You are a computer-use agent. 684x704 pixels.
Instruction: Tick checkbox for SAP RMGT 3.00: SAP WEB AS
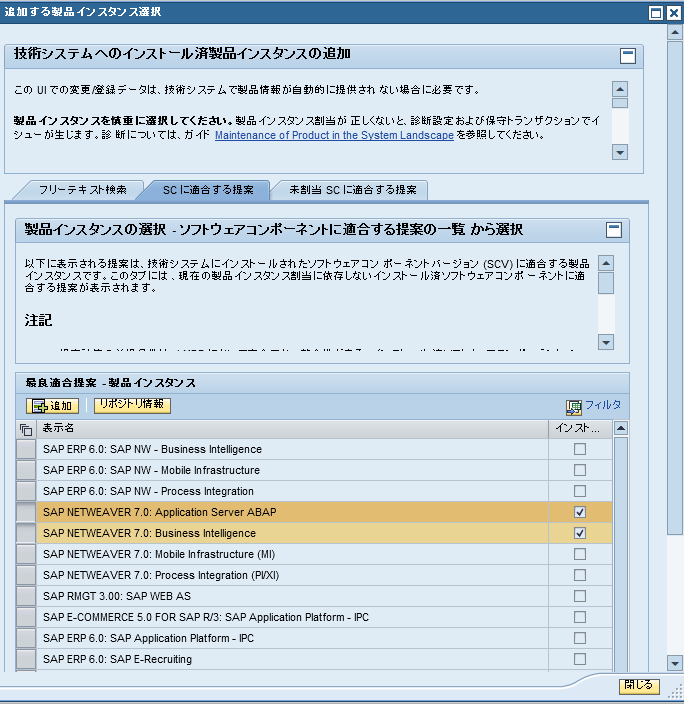click(580, 596)
